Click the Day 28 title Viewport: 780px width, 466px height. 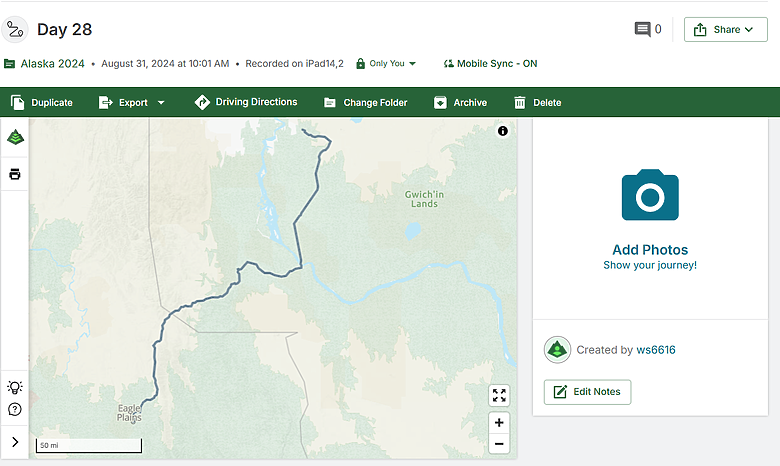[x=65, y=30]
